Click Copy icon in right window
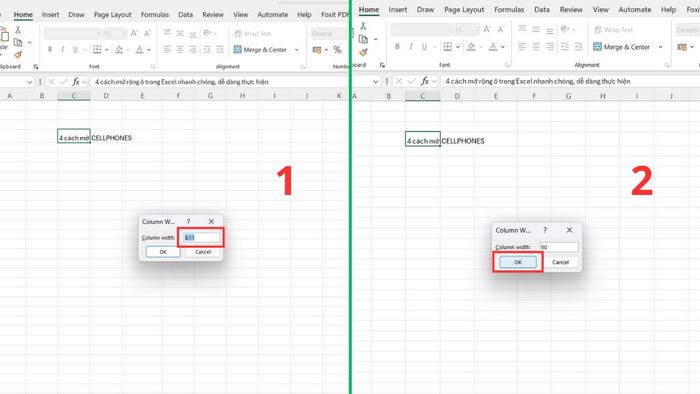This screenshot has height=394, width=700. [x=363, y=39]
